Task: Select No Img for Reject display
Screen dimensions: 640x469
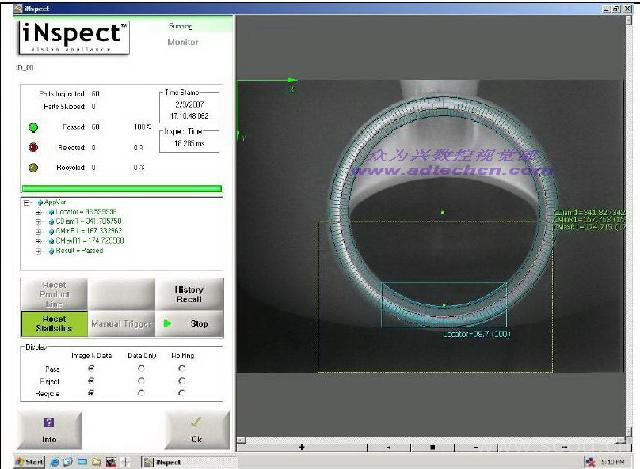Action: [x=181, y=380]
